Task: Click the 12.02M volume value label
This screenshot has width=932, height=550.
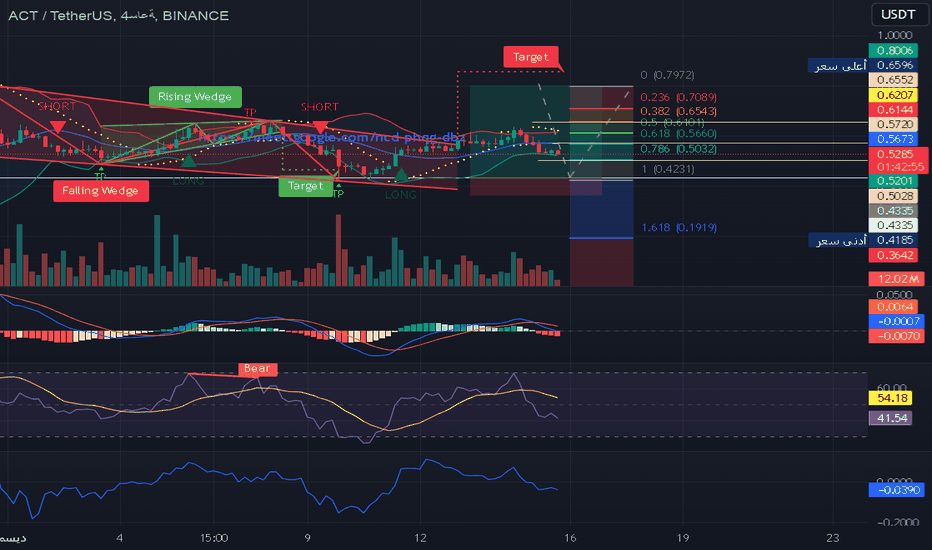Action: tap(894, 278)
